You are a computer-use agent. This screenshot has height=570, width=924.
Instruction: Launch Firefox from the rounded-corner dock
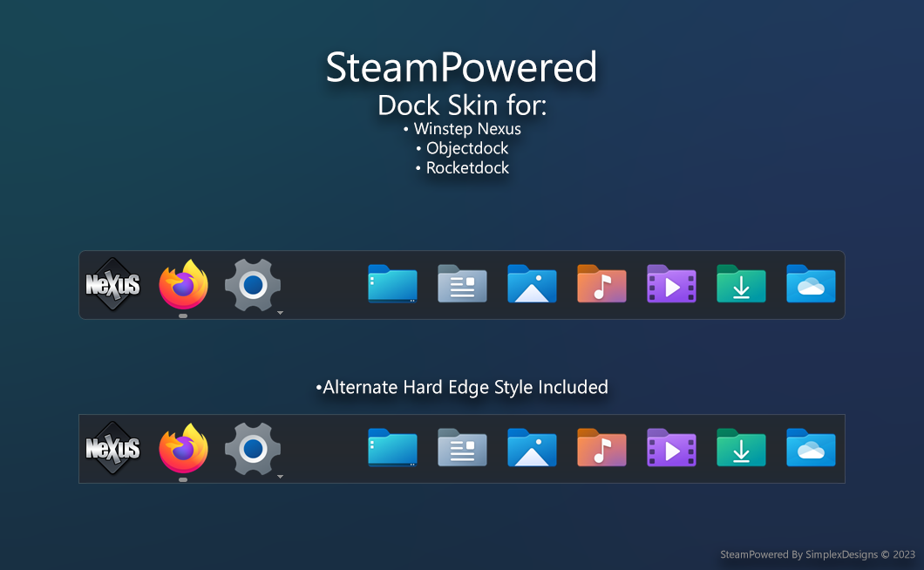(183, 285)
